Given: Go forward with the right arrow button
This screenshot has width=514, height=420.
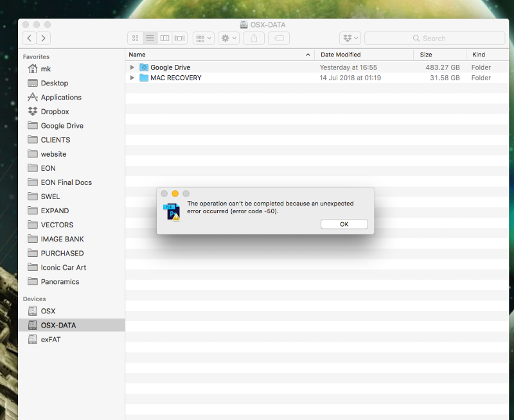Looking at the screenshot, I should [x=43, y=39].
